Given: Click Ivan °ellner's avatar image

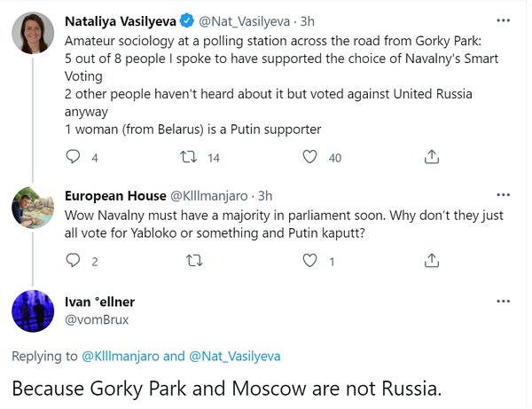Looking at the screenshot, I should coord(35,311).
